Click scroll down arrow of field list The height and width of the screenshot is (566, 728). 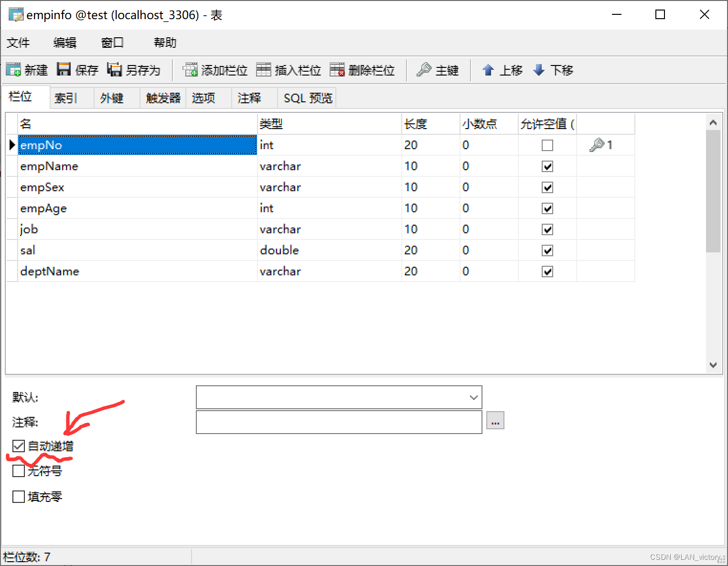tap(713, 365)
